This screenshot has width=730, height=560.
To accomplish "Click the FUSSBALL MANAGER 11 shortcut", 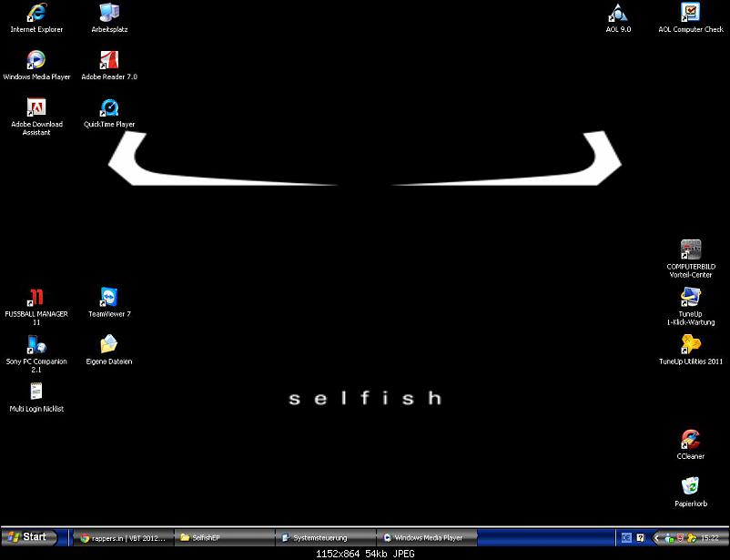I will click(36, 298).
